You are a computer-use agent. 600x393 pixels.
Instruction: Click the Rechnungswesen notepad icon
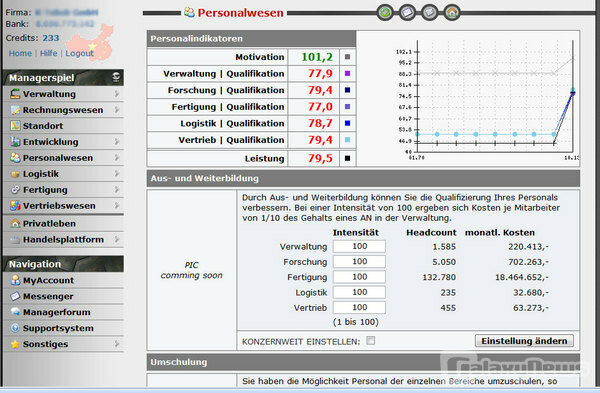(x=15, y=110)
